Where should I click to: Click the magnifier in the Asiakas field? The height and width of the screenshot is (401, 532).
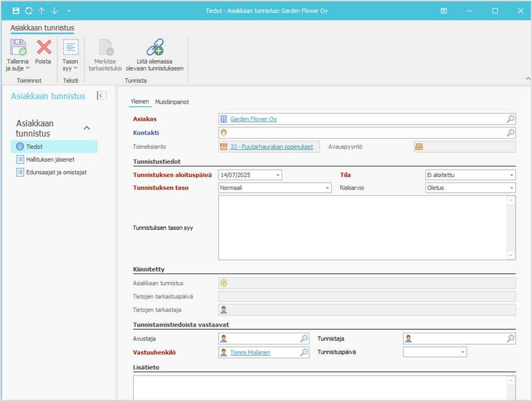coord(510,119)
